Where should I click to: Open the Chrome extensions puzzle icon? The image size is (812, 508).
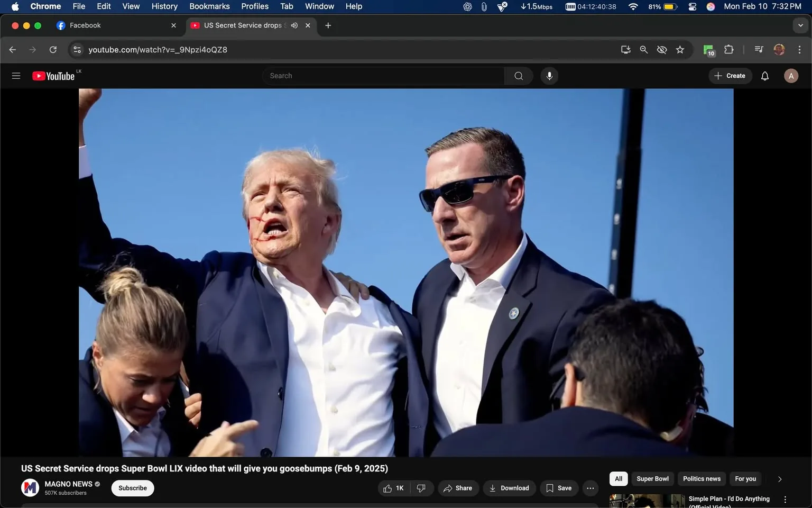(x=728, y=49)
